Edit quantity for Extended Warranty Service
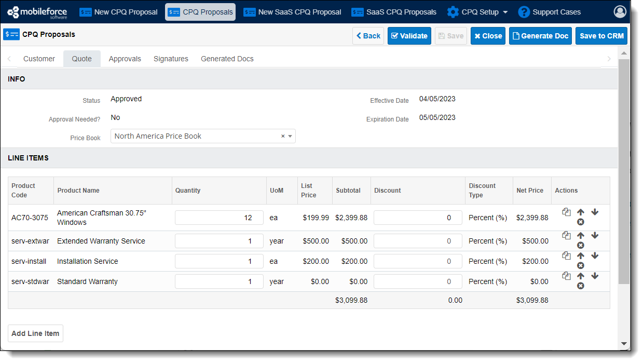The height and width of the screenshot is (364, 644). [x=219, y=241]
